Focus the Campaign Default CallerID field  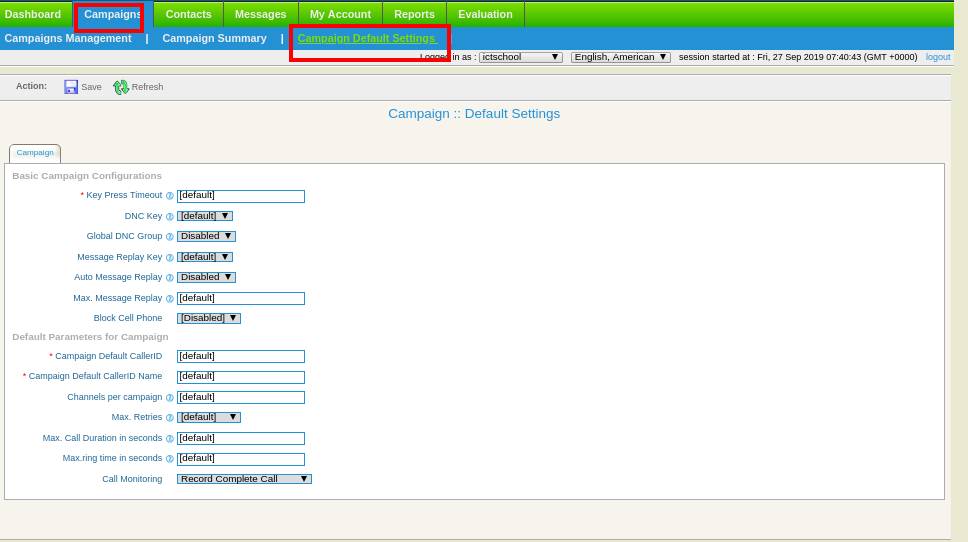point(241,357)
